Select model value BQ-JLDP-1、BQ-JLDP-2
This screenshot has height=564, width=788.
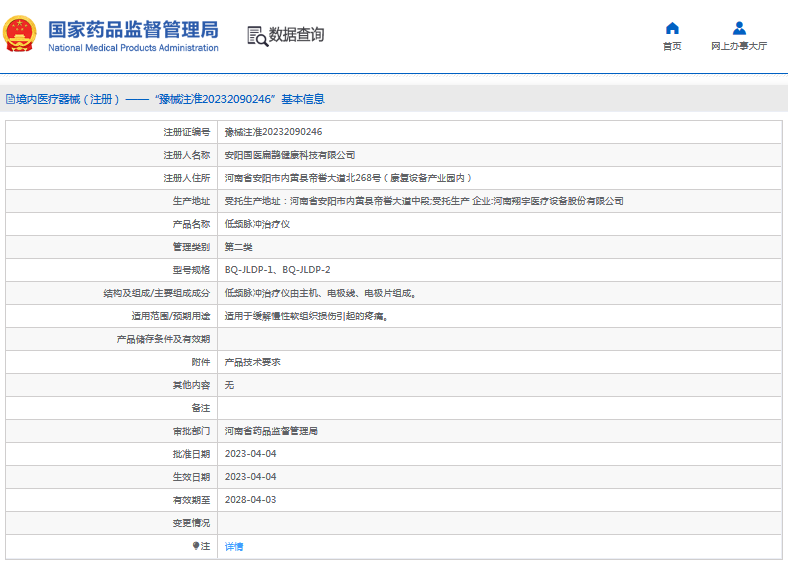pyautogui.click(x=277, y=270)
